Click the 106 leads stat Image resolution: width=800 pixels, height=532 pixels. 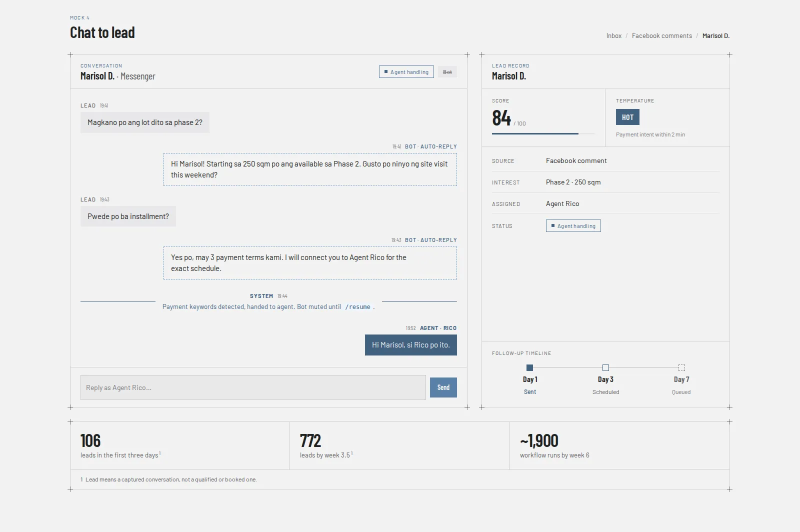click(x=180, y=445)
